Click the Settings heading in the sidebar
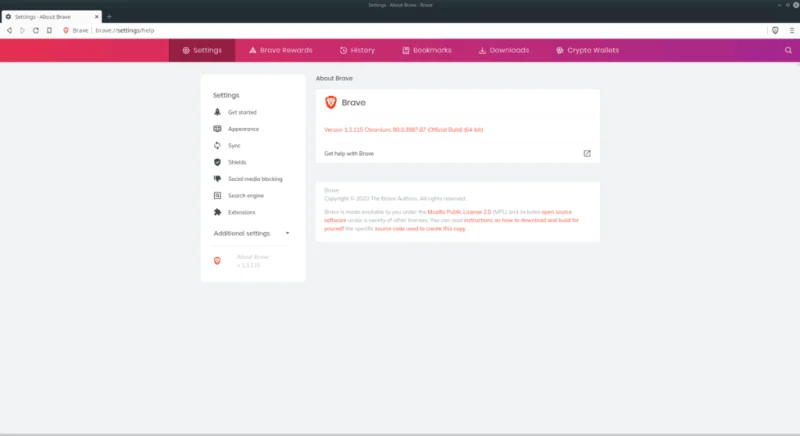 pyautogui.click(x=226, y=95)
